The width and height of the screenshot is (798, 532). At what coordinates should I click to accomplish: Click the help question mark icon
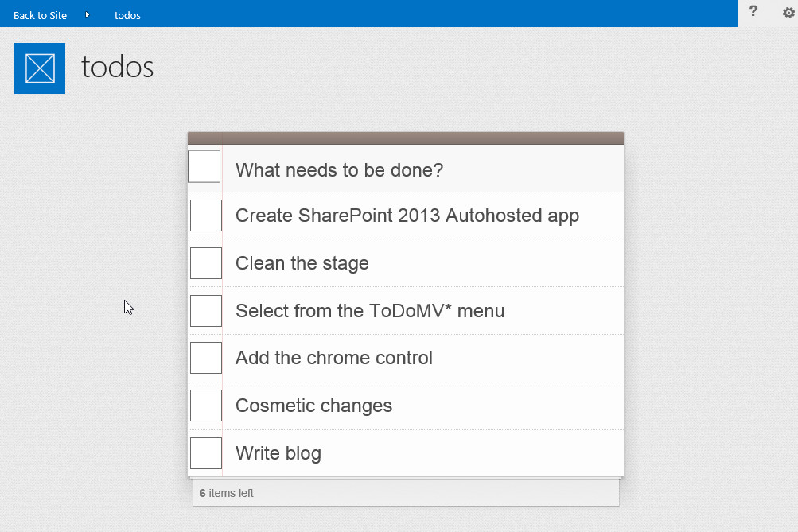coord(753,11)
